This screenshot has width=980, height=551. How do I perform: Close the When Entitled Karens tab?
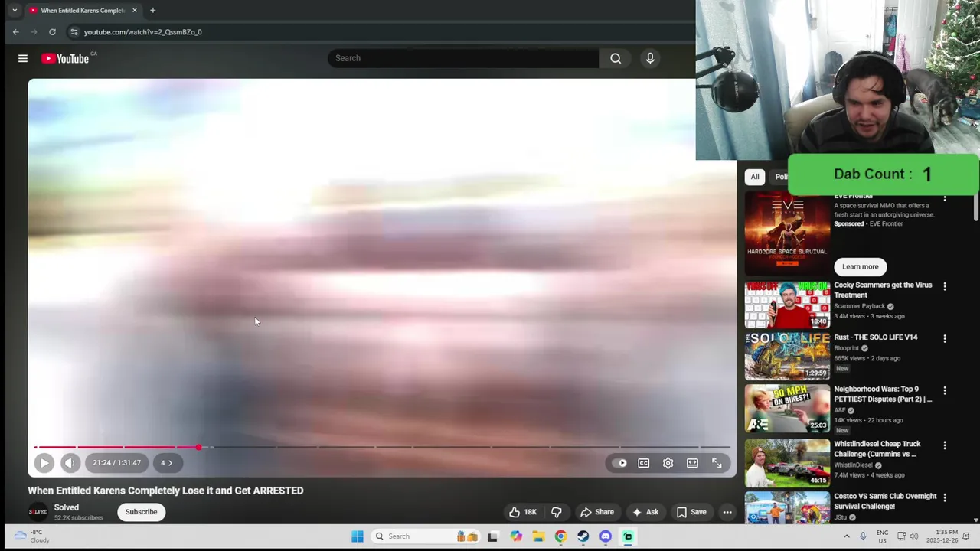point(135,10)
